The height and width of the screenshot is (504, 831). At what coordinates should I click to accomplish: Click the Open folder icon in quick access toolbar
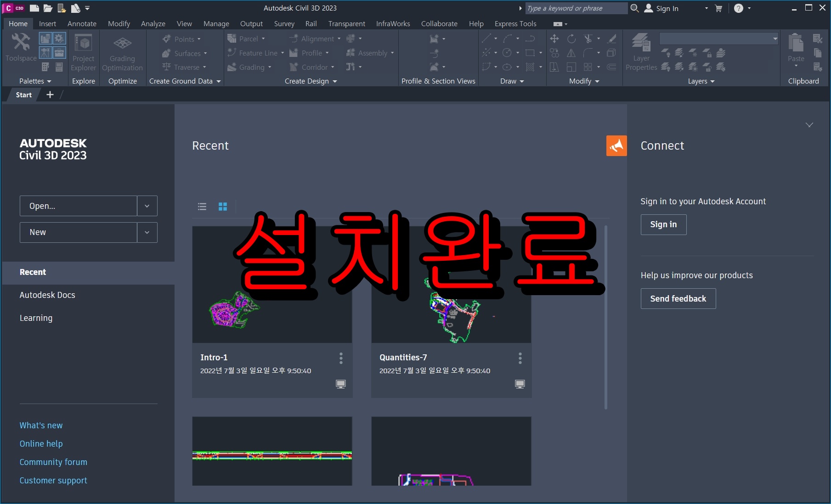pos(48,8)
